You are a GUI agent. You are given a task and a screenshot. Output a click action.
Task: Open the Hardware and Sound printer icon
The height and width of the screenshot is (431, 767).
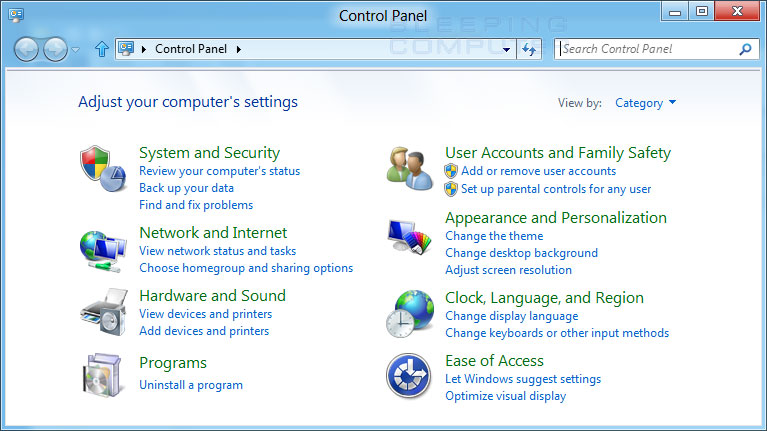(104, 312)
